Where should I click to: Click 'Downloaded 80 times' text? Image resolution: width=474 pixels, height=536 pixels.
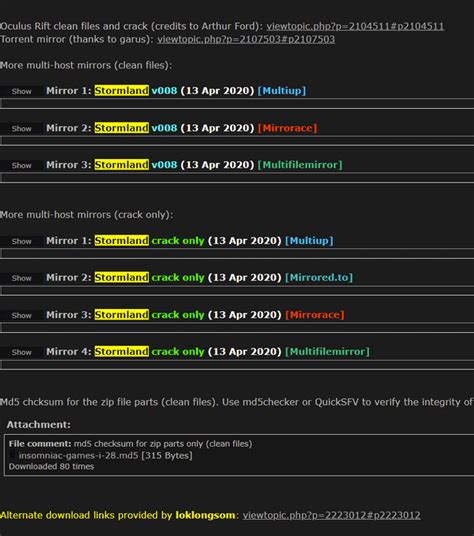pyautogui.click(x=51, y=467)
